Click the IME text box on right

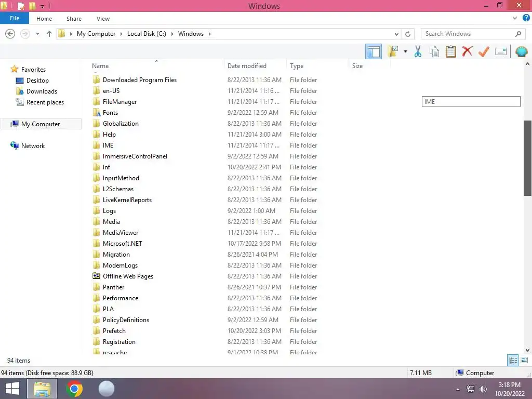[471, 101]
